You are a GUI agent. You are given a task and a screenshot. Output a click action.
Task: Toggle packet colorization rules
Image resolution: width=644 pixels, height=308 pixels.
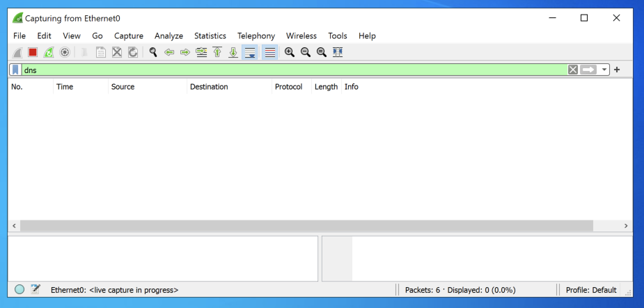[x=270, y=53]
